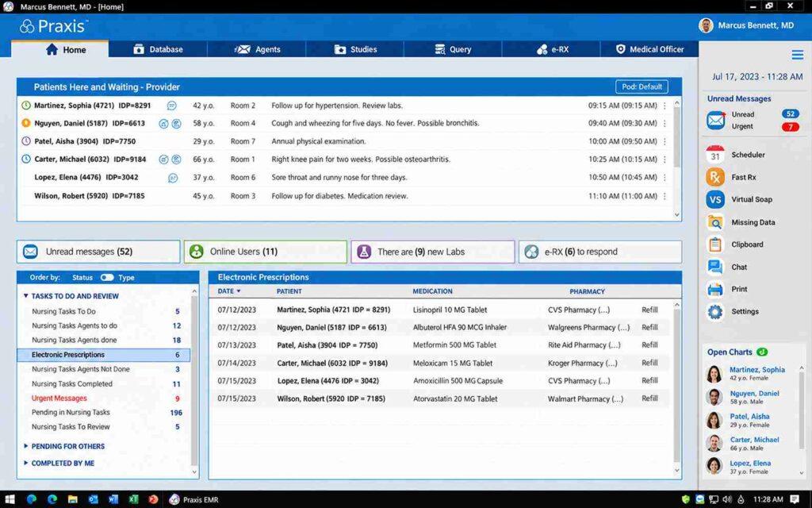Open row options for Wilson, Robert waiting row
This screenshot has height=508, width=812.
click(x=665, y=196)
